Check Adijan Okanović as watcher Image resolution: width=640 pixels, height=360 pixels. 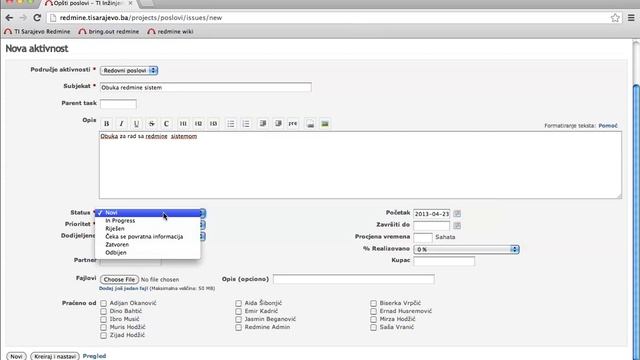click(103, 303)
